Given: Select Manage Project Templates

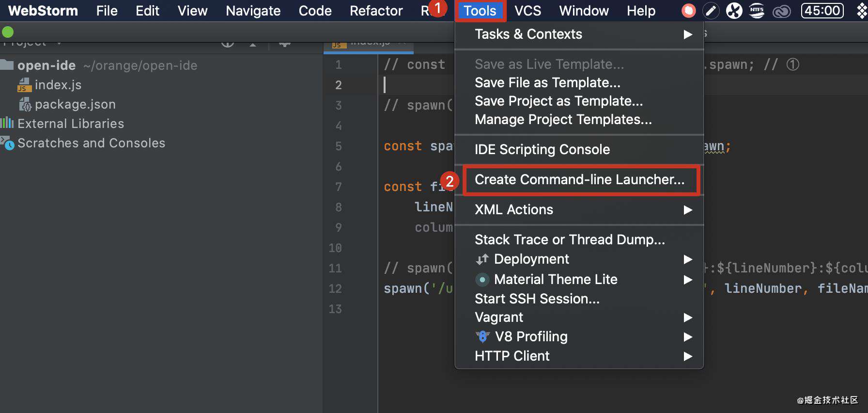Looking at the screenshot, I should tap(579, 120).
